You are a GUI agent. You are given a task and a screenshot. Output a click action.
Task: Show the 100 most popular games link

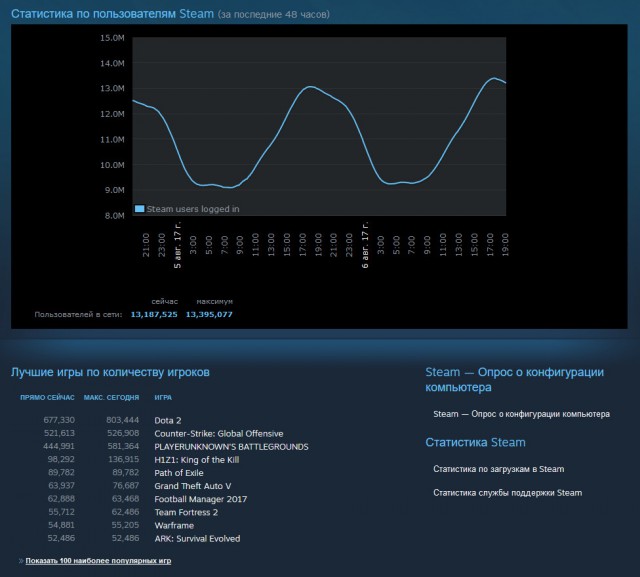click(x=98, y=561)
